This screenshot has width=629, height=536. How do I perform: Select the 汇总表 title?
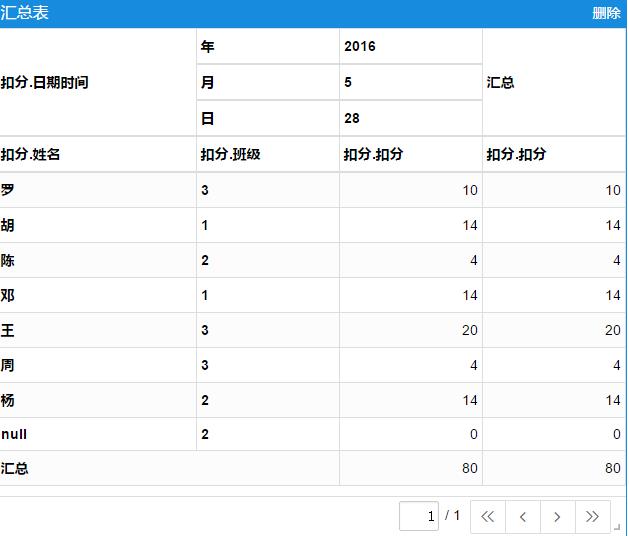[24, 13]
